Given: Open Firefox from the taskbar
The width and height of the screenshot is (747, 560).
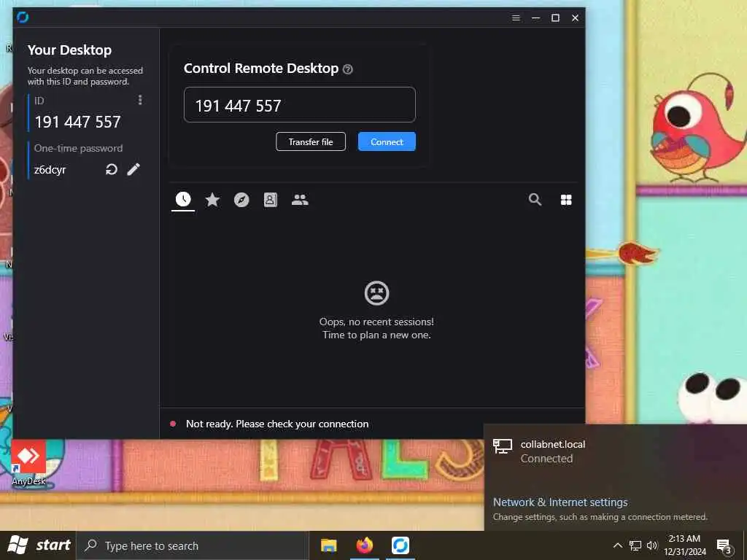Looking at the screenshot, I should point(365,545).
